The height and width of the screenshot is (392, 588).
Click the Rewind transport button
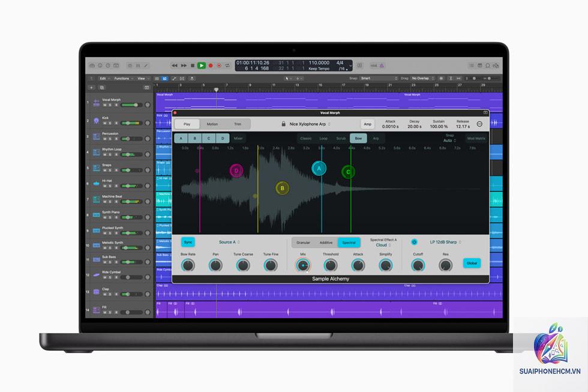point(175,65)
